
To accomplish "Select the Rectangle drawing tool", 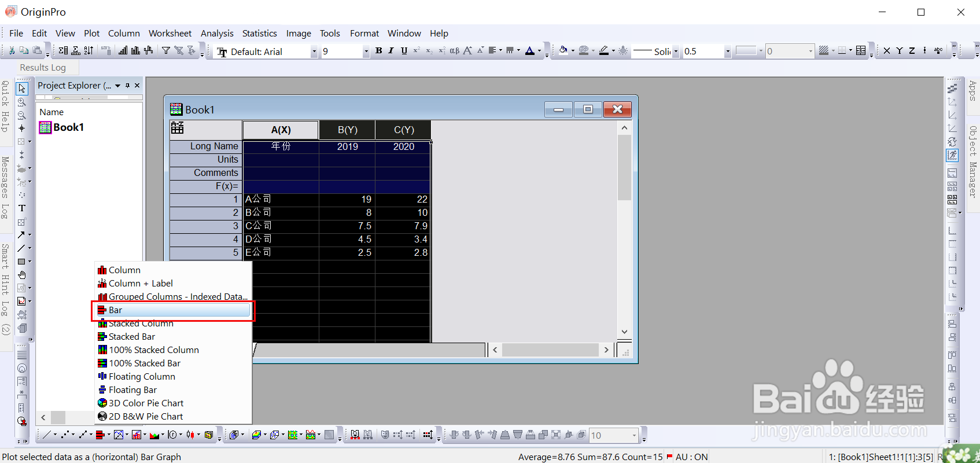I will coord(21,262).
